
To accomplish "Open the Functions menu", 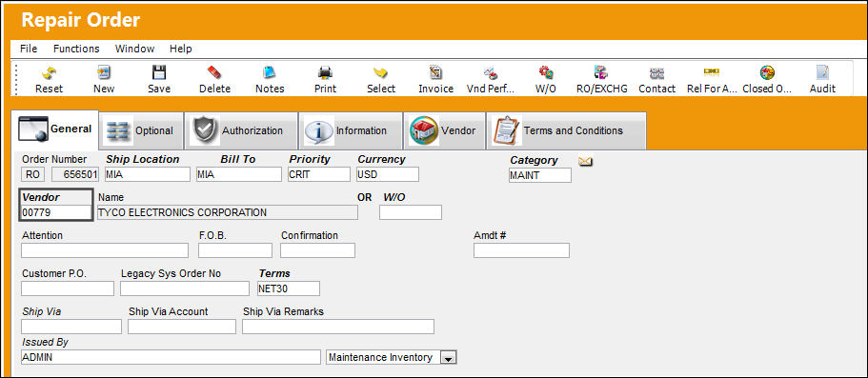I will pyautogui.click(x=76, y=49).
